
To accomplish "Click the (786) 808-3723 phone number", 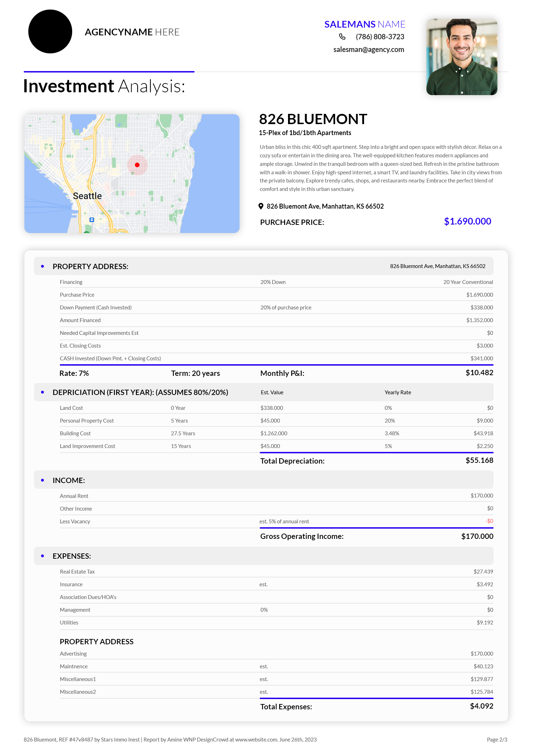I will coord(380,37).
